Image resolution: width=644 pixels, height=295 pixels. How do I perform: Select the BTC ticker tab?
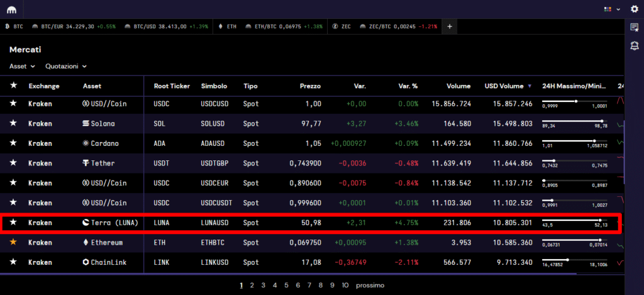(x=14, y=26)
